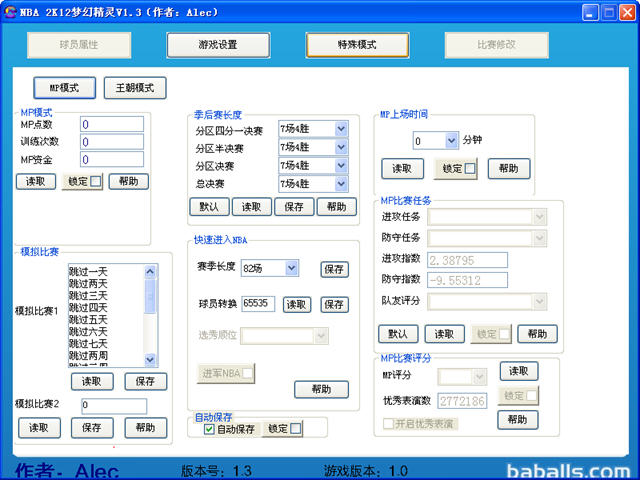Click 读取 in 季后赛长度 group

point(252,207)
